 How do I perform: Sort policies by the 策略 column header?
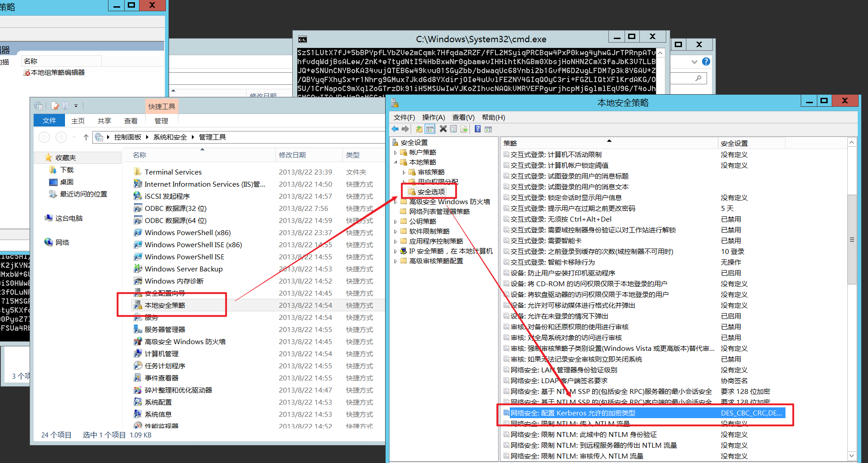tap(609, 143)
